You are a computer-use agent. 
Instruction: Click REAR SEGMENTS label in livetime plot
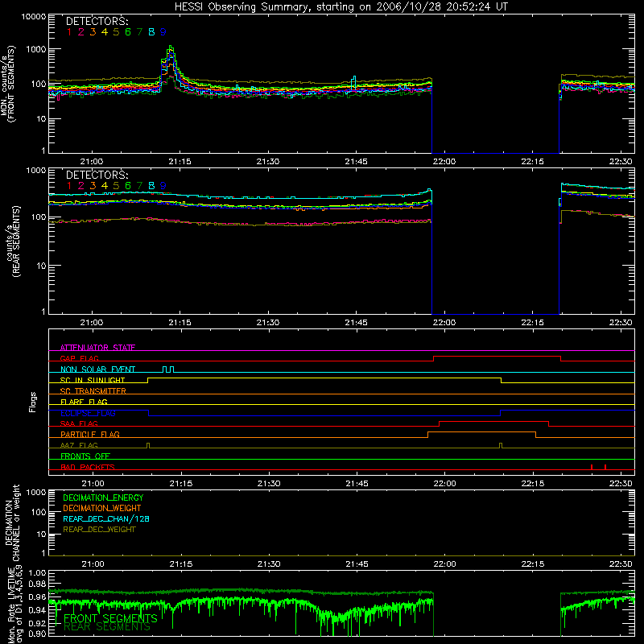point(107,627)
